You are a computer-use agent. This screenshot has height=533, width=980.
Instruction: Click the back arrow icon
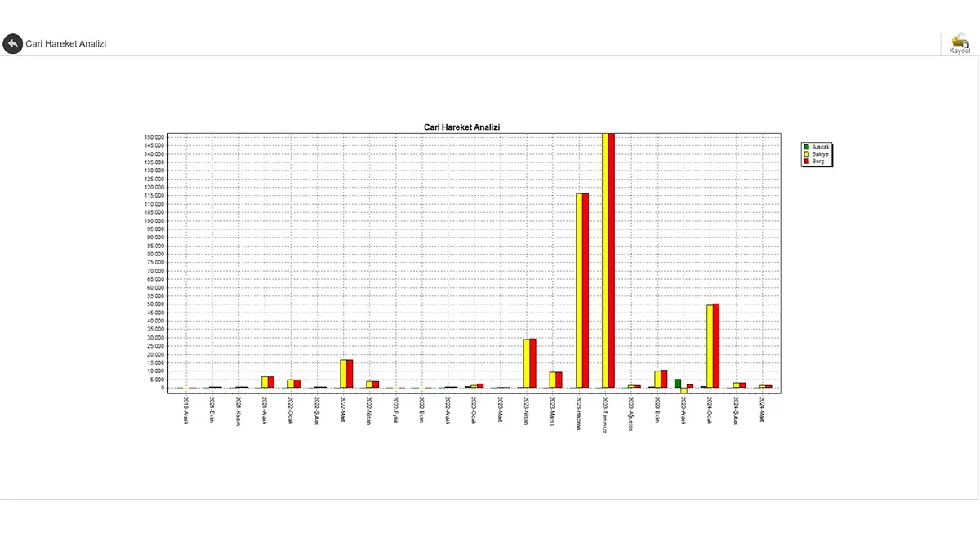coord(12,43)
